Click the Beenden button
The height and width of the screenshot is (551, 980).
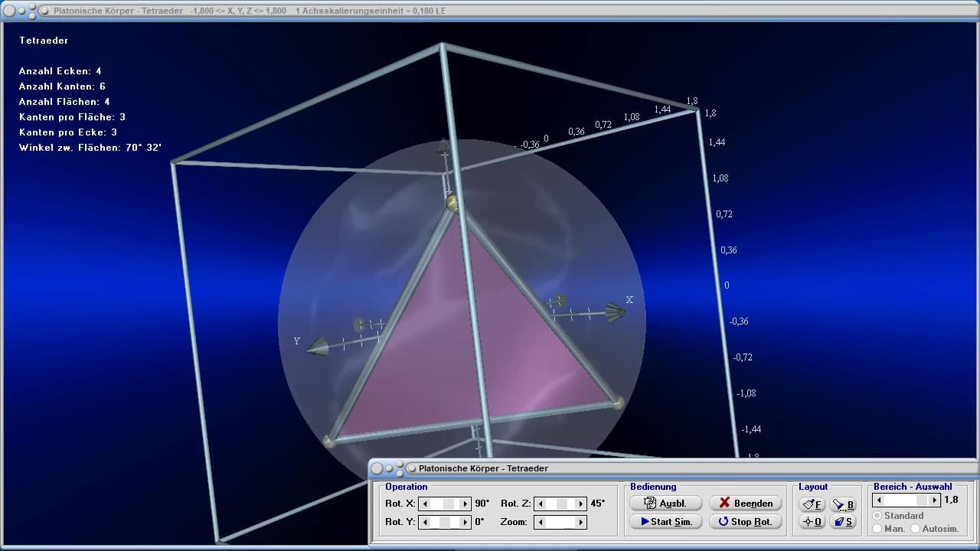coord(746,504)
